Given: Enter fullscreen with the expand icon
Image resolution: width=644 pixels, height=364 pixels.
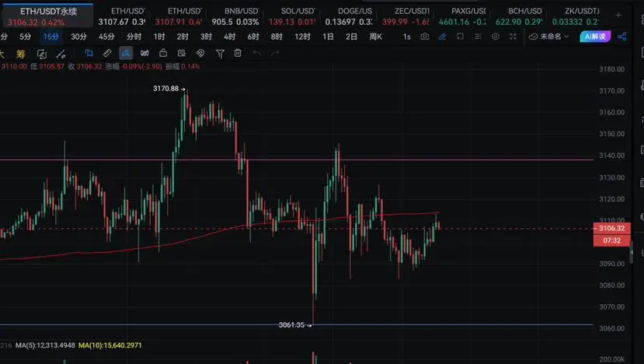Looking at the screenshot, I should pyautogui.click(x=513, y=37).
